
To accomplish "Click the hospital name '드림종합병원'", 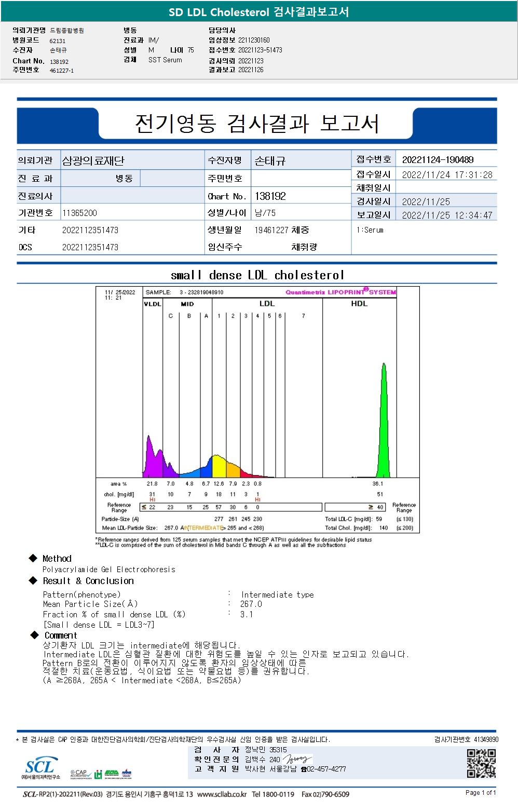I will 67,31.
